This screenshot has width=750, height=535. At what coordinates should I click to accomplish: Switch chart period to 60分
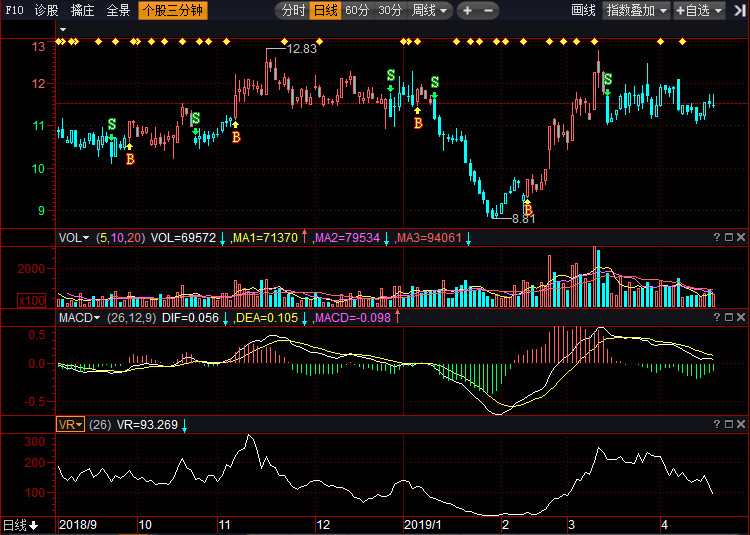pos(357,11)
